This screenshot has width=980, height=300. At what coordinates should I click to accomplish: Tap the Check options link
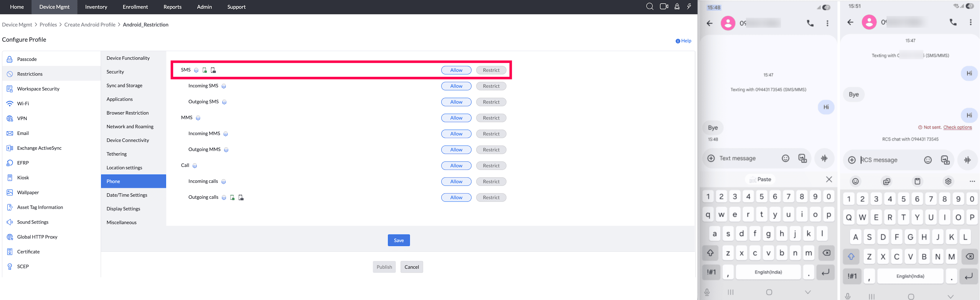[958, 127]
